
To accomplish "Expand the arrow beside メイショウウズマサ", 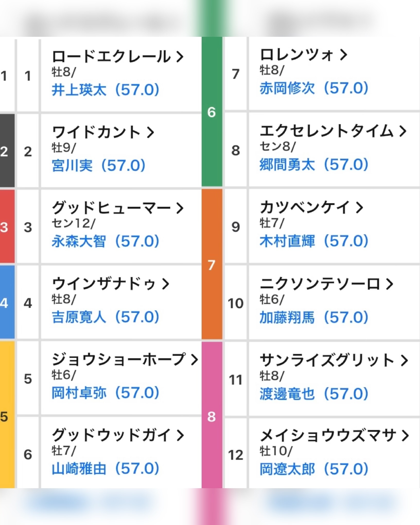I will coord(405,435).
